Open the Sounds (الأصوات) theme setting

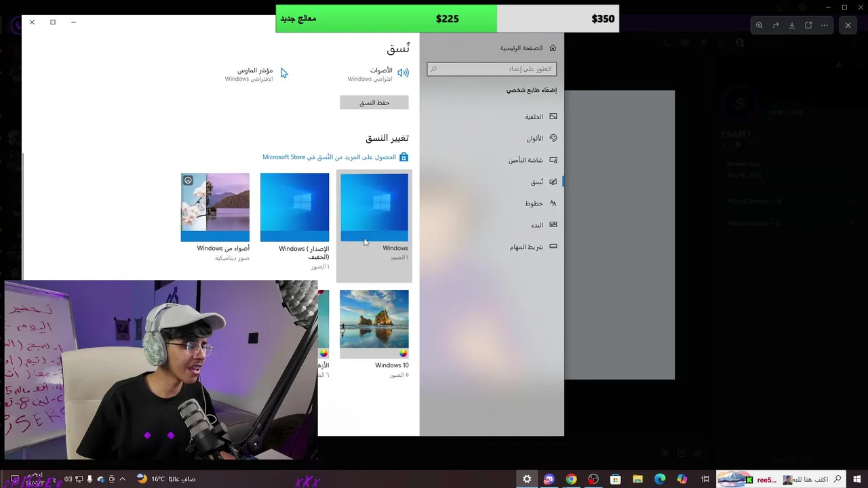tap(378, 74)
